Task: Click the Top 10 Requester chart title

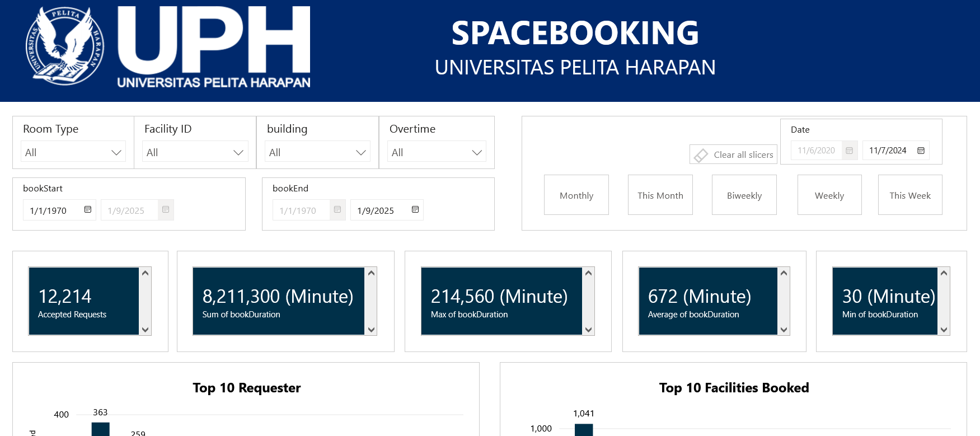Action: click(246, 388)
